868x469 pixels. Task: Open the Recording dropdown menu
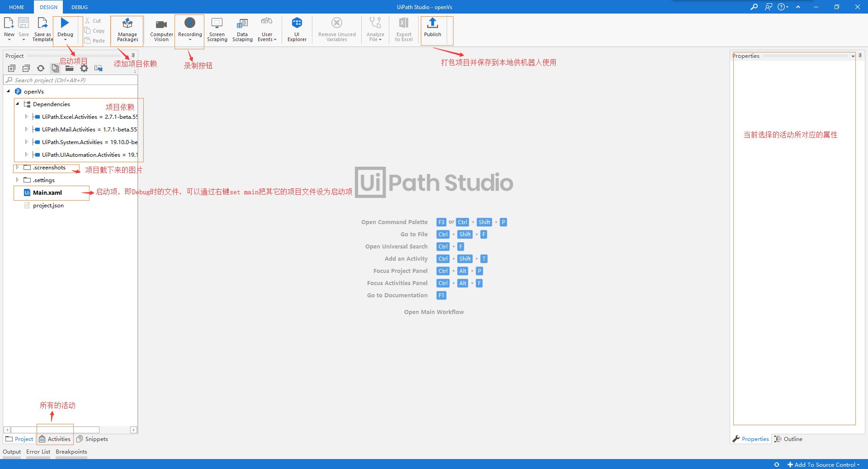190,40
